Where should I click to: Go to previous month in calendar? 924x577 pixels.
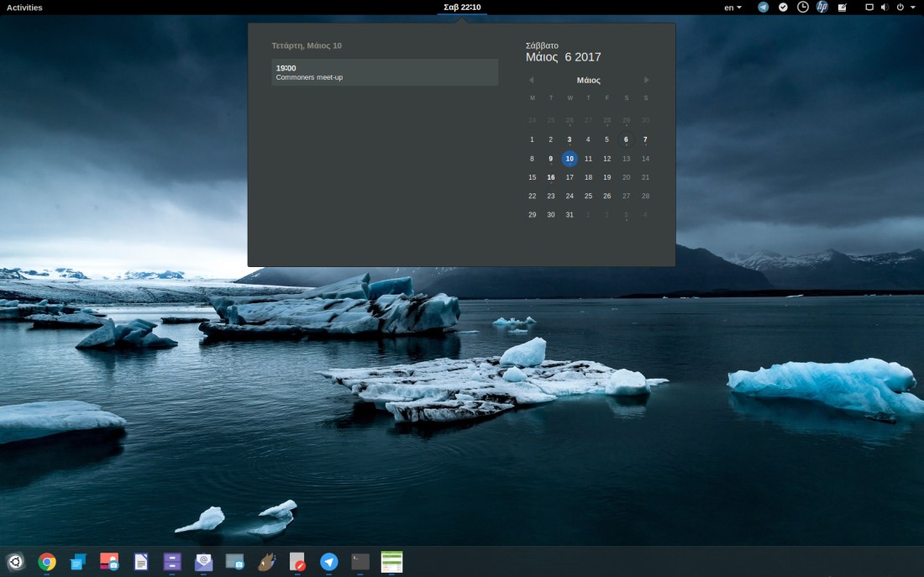[531, 81]
